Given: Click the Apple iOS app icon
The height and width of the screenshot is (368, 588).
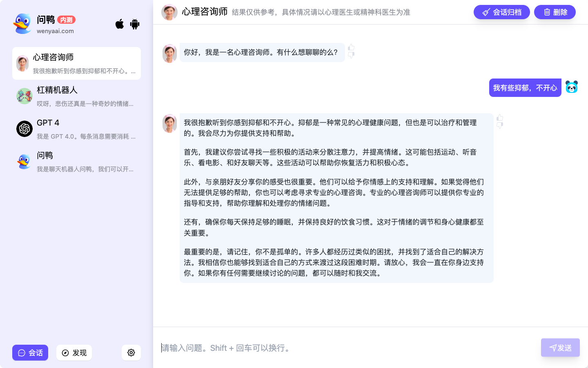Looking at the screenshot, I should pyautogui.click(x=119, y=24).
